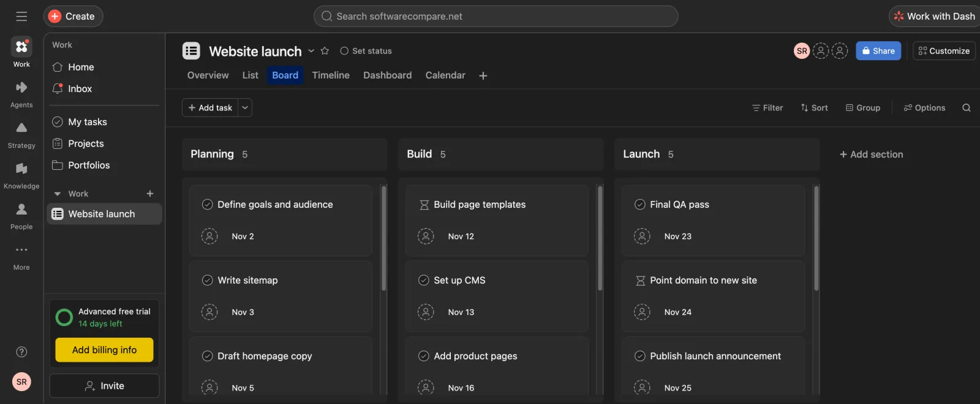Switch to the Timeline tab

point(331,75)
